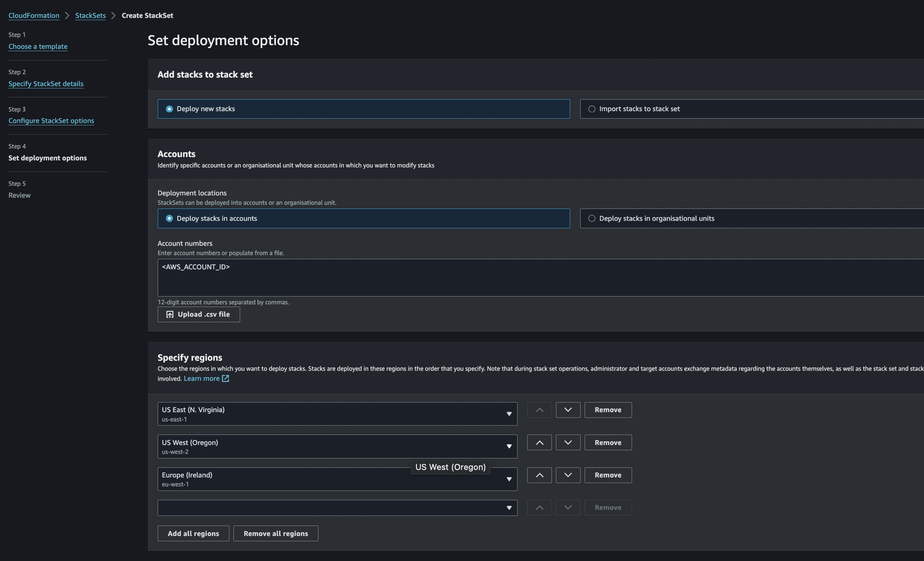Remove the US West (Oregon) region

(608, 442)
